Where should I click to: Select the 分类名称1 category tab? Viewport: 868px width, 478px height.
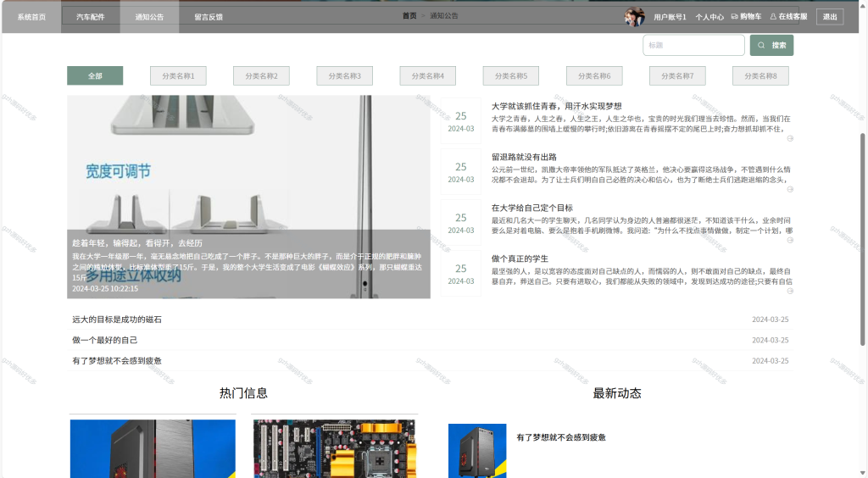tap(178, 75)
